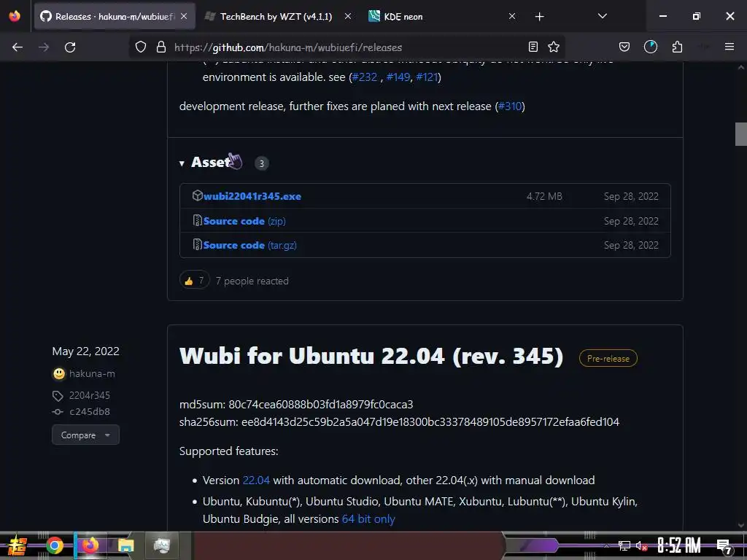
Task: Show hidden tray icons chevron
Action: 606,545
